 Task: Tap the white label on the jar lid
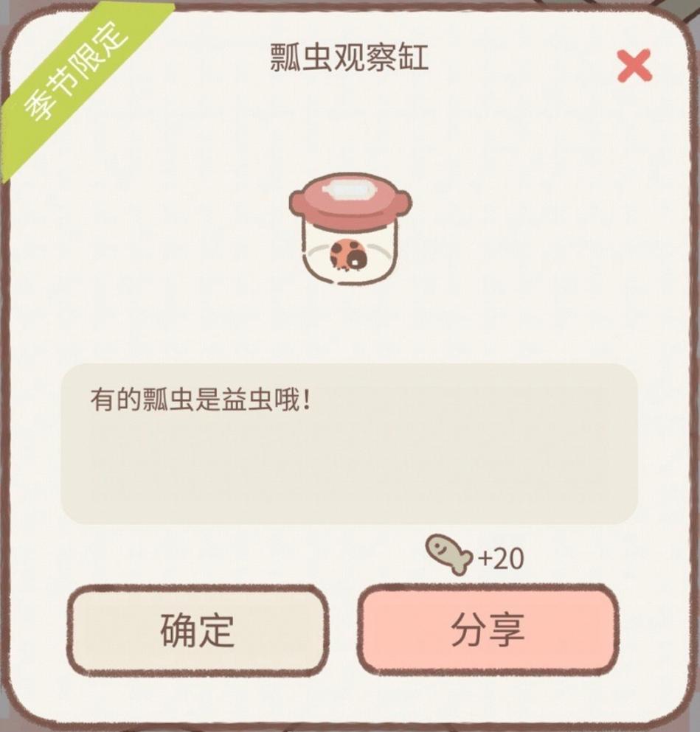[x=351, y=189]
